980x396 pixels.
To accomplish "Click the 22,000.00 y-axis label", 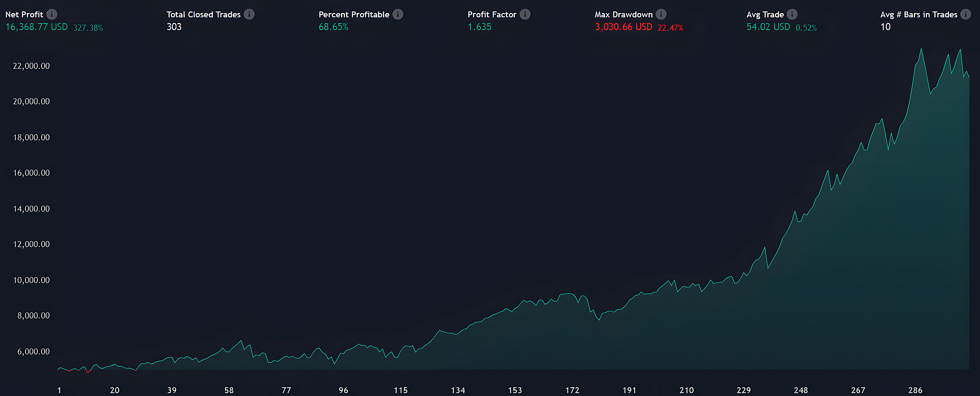I will (x=31, y=66).
